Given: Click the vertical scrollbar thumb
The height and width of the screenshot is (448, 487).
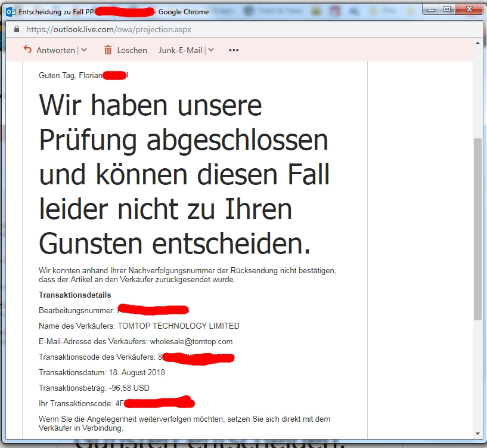Looking at the screenshot, I should point(477,227).
